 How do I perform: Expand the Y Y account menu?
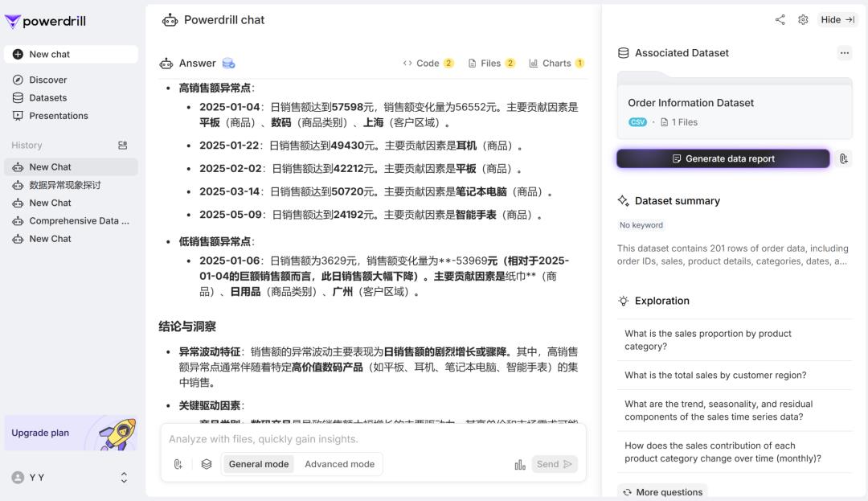pyautogui.click(x=124, y=478)
